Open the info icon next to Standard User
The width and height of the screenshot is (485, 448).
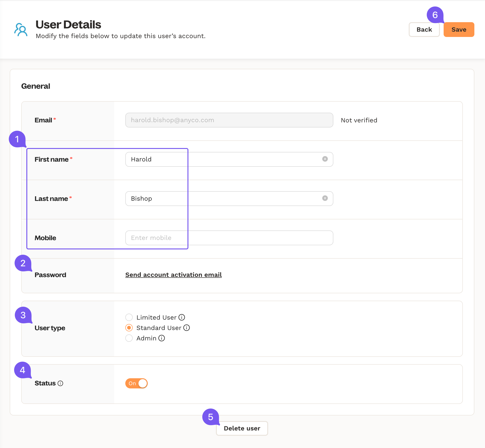click(187, 328)
